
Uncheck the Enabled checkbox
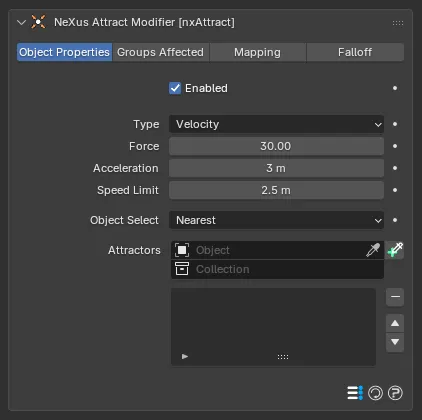(175, 88)
